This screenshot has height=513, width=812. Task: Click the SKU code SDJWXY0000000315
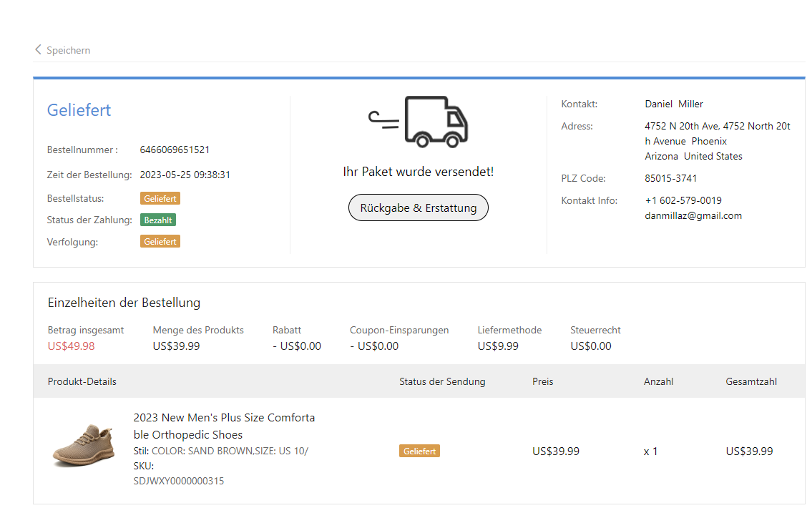178,482
